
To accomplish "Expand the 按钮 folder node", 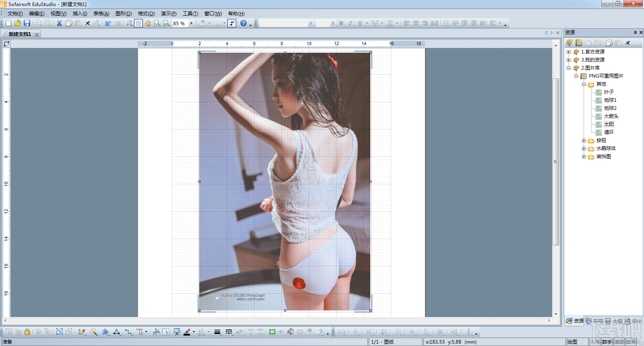I will pyautogui.click(x=584, y=140).
